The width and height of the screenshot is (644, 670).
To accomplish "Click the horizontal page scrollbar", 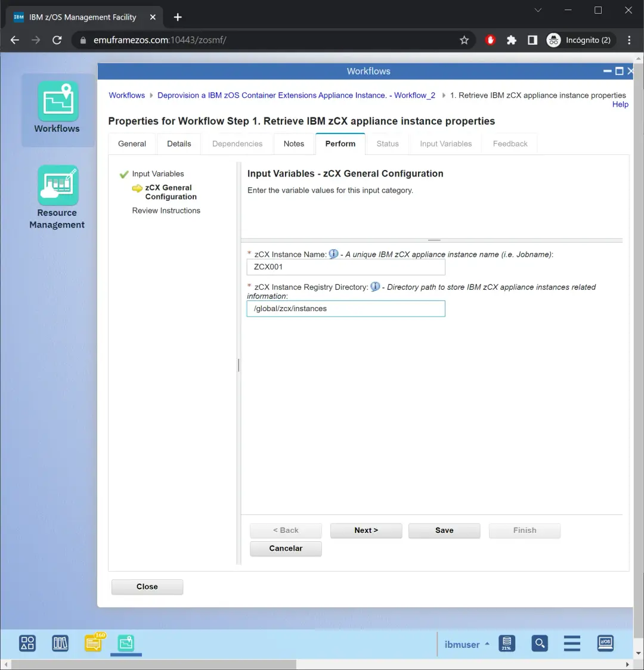I will (154, 665).
